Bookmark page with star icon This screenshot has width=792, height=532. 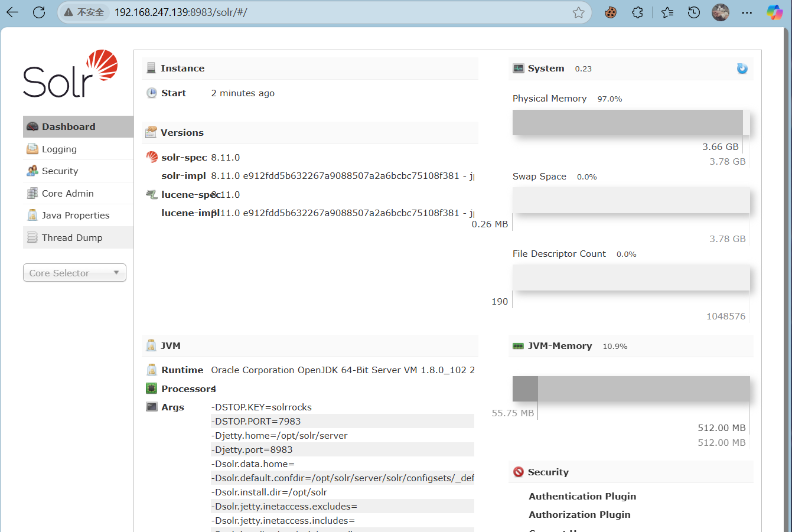(578, 12)
